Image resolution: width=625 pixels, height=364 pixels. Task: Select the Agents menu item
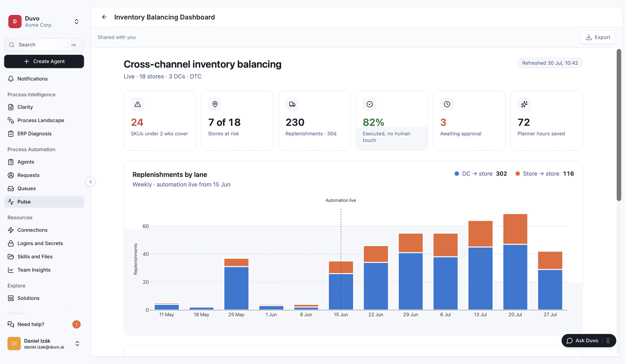tap(44, 162)
